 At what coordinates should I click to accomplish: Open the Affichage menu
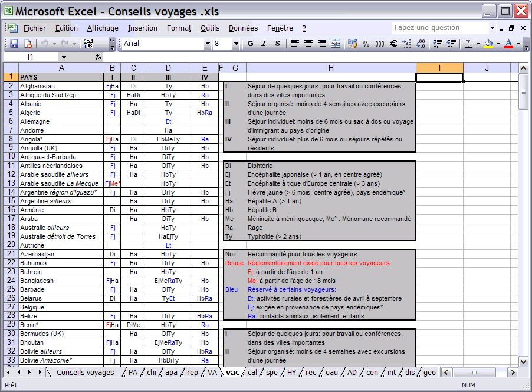tap(103, 28)
